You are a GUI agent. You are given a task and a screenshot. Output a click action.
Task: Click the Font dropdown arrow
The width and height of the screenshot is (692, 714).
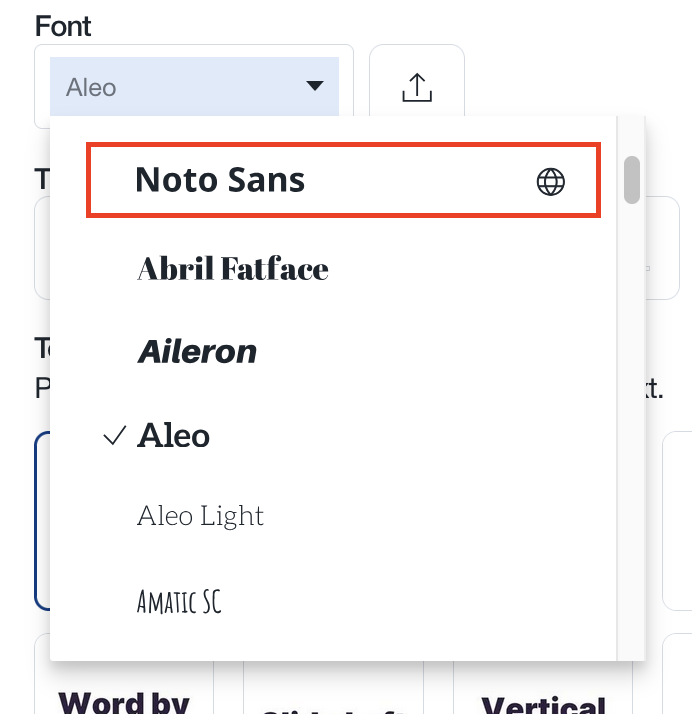(315, 87)
